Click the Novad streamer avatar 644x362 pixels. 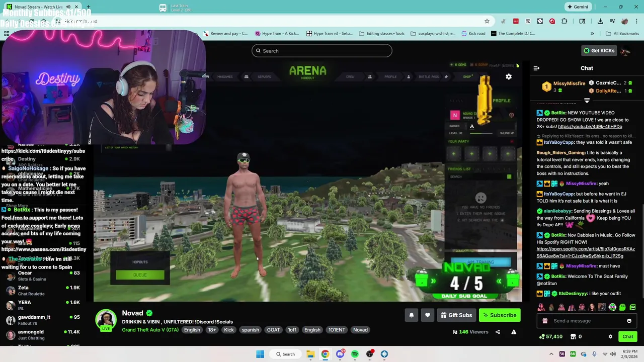click(106, 320)
